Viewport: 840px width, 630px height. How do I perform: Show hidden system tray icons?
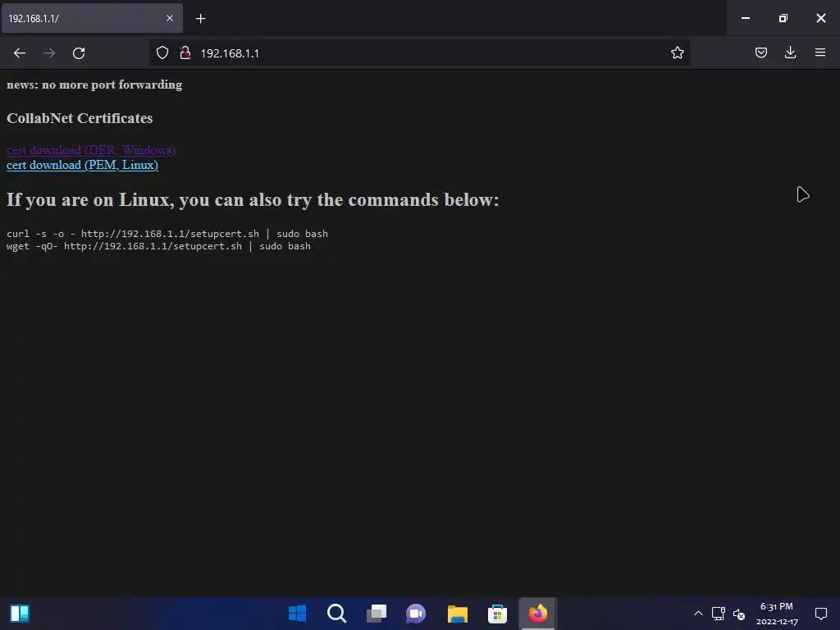click(698, 614)
